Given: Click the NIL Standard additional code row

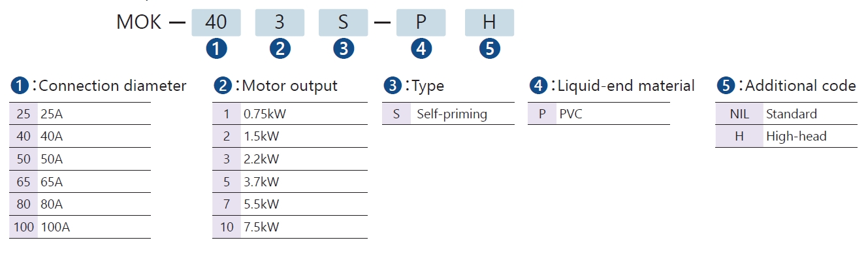Looking at the screenshot, I should point(786,114).
